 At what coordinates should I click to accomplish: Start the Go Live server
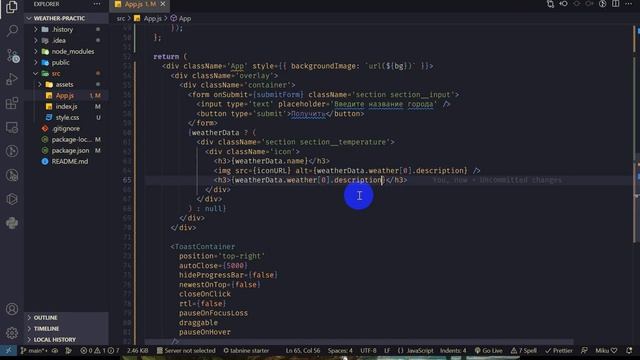pyautogui.click(x=488, y=351)
